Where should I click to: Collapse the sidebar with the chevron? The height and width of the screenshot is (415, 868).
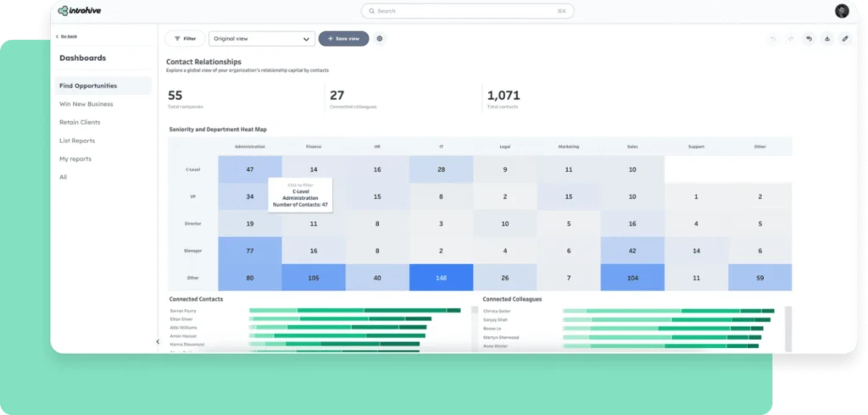(x=157, y=342)
